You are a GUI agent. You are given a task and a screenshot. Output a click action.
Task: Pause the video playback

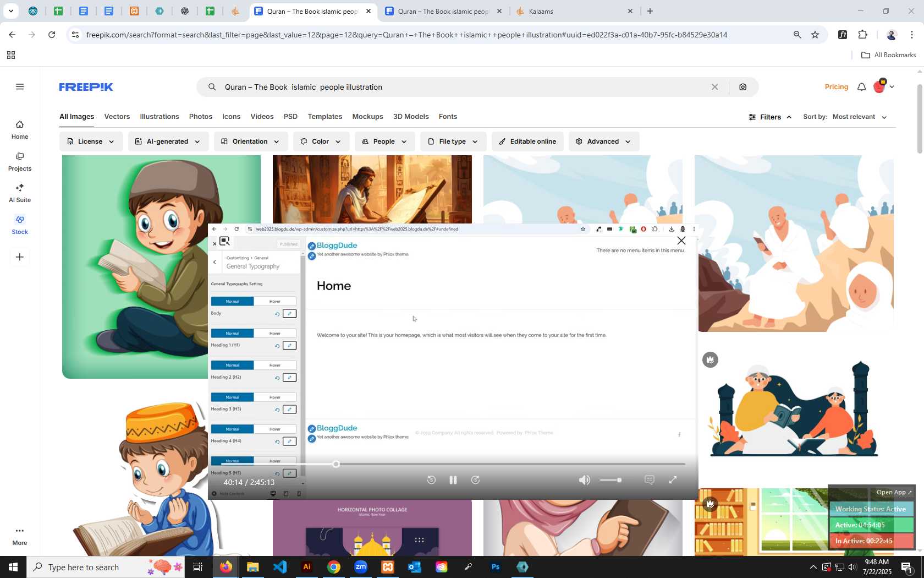click(x=453, y=480)
